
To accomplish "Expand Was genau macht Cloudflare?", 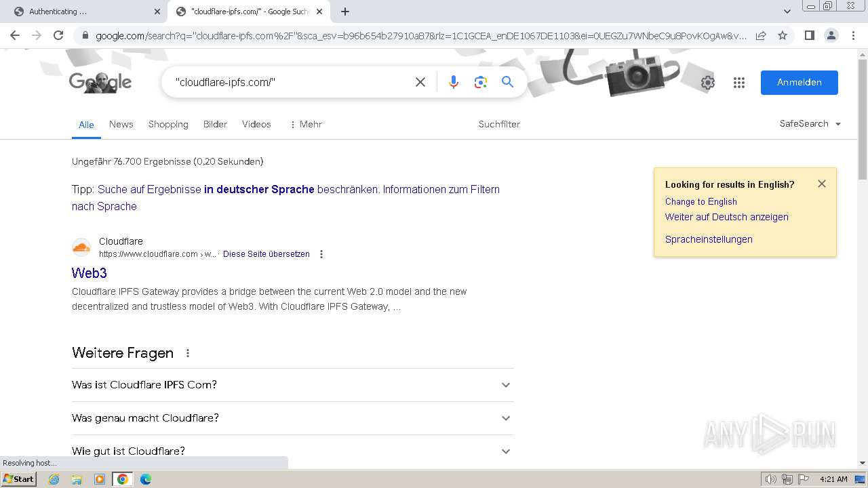I will click(x=292, y=418).
